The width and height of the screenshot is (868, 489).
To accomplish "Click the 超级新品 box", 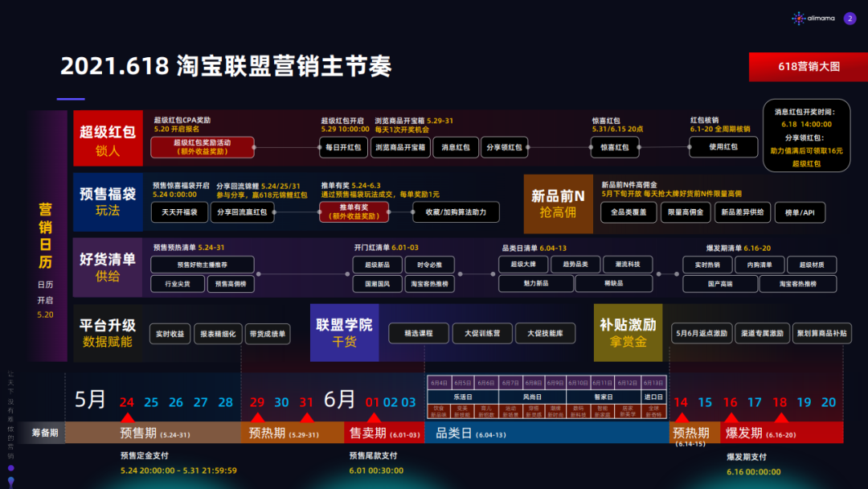I will click(x=377, y=265).
